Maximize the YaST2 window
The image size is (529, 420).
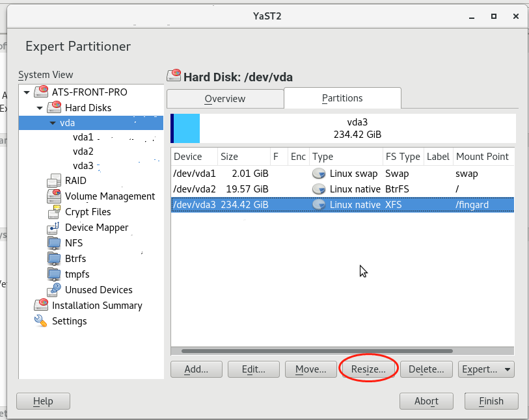(494, 16)
